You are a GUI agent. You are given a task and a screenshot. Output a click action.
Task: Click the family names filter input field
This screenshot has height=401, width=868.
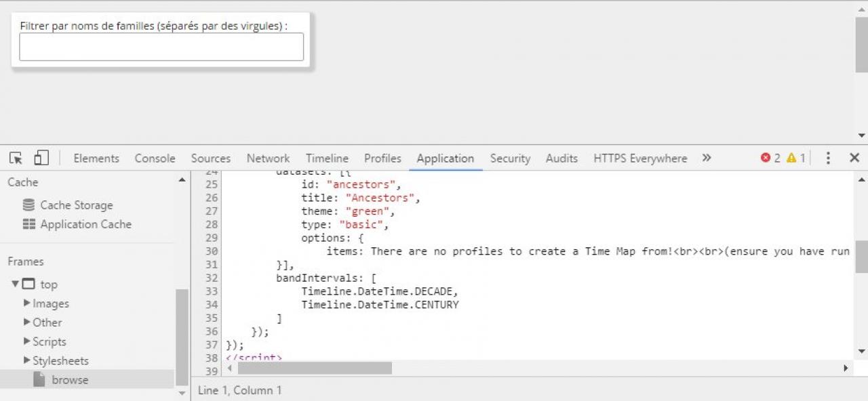pos(161,47)
